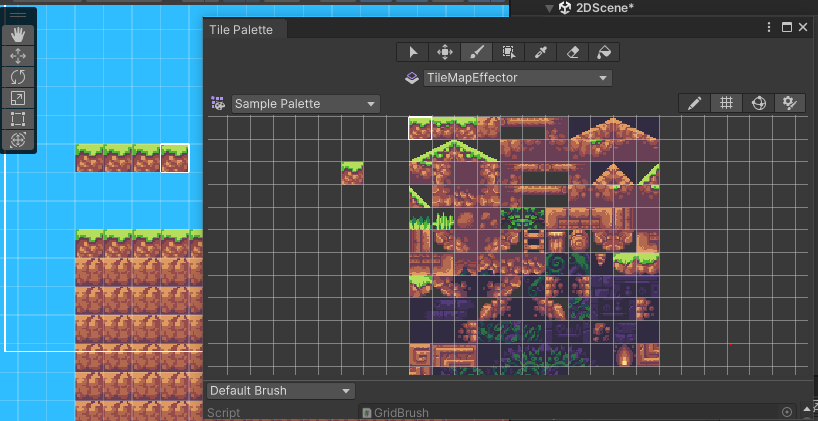Open the GridBrush script object picker
818x421 pixels.
coord(787,412)
